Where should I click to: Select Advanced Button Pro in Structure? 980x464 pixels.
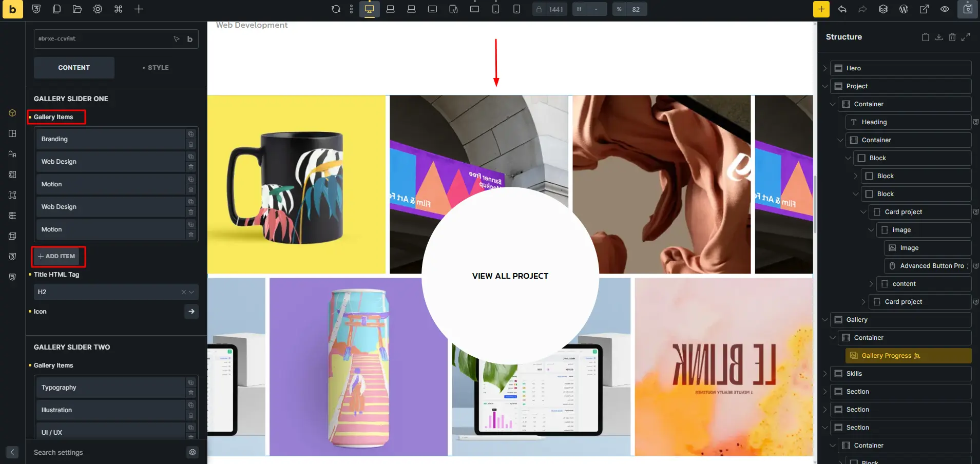tap(927, 266)
